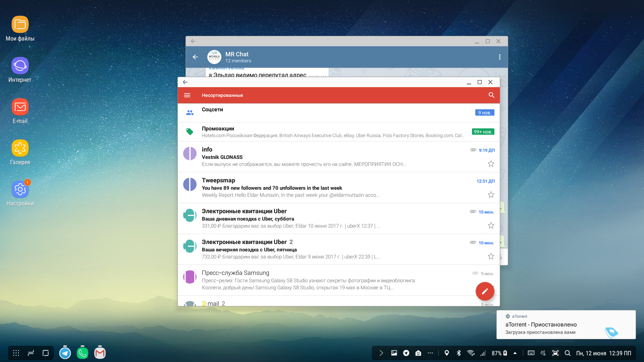Click the location status icon
The image size is (644, 362).
447,353
